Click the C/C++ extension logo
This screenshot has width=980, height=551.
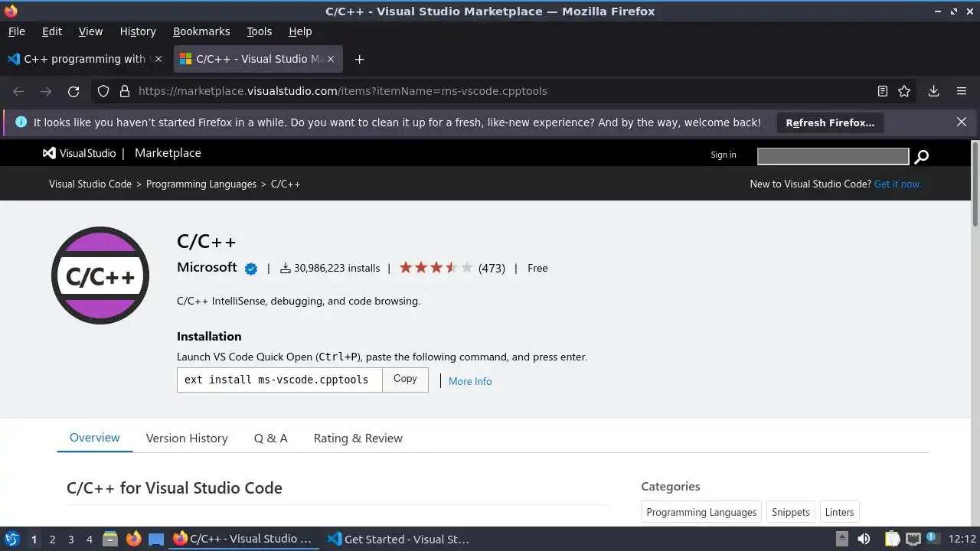tap(100, 275)
